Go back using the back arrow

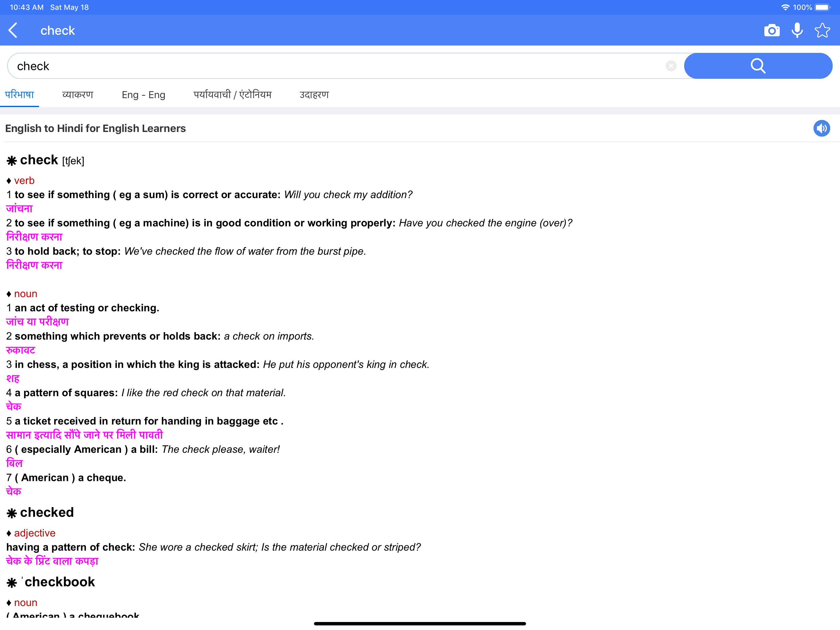tap(13, 30)
